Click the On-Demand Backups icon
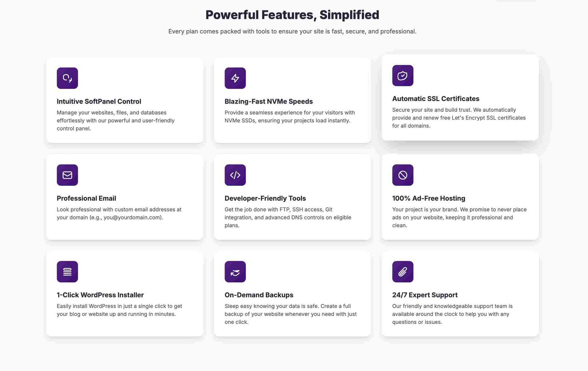 click(x=235, y=272)
